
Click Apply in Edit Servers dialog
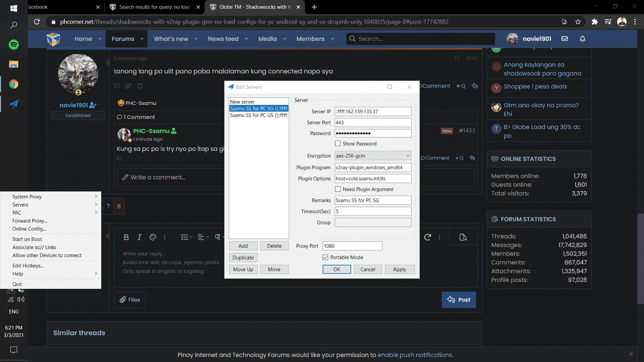[x=399, y=269]
